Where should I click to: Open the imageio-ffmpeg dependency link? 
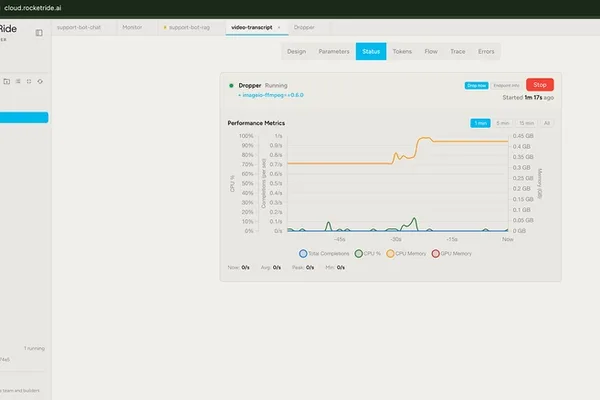click(x=273, y=95)
